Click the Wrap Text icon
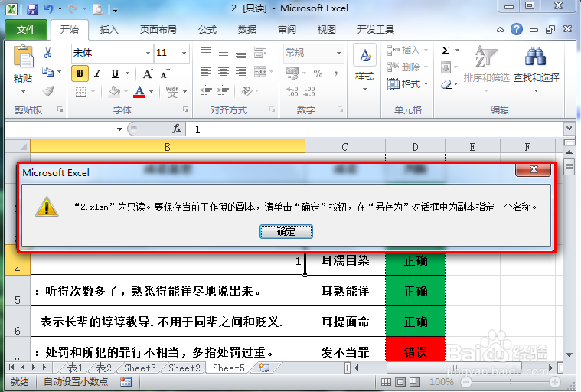Screen dimensions: 581x392 coord(260,53)
